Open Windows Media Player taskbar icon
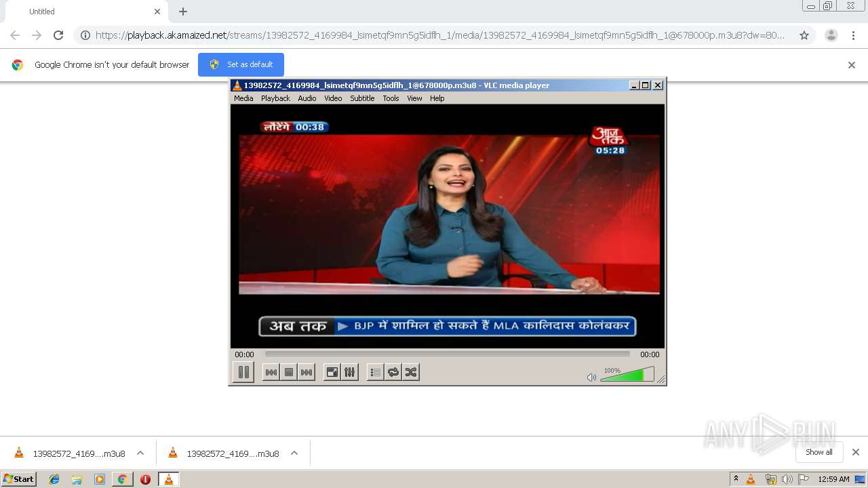Viewport: 868px width, 488px height. pyautogui.click(x=100, y=479)
